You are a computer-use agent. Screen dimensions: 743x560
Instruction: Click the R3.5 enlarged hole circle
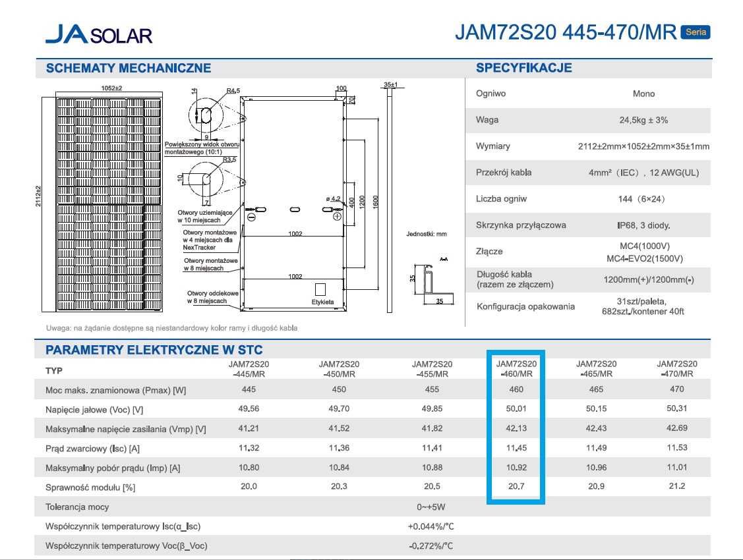point(206,179)
